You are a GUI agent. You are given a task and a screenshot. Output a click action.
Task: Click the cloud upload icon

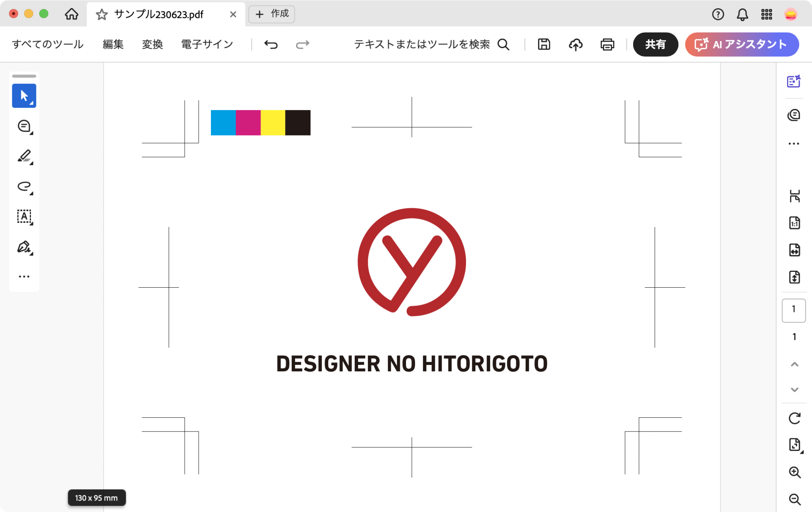pyautogui.click(x=575, y=44)
